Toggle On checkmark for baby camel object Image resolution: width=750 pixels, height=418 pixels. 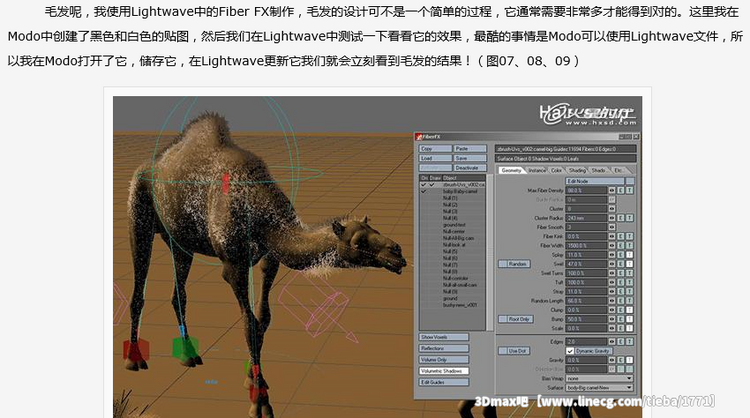pyautogui.click(x=423, y=191)
